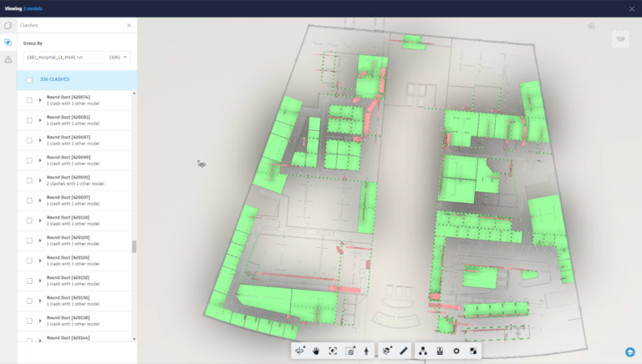This screenshot has width=642, height=364.
Task: Open the Properties panel icon
Action: pos(440,351)
